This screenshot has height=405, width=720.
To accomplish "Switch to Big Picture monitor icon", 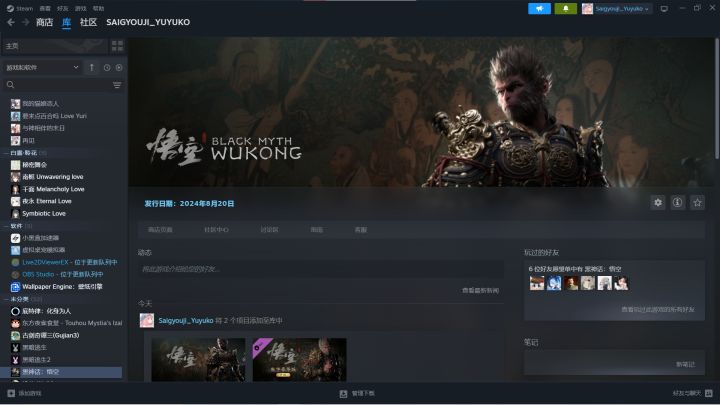I will tap(664, 8).
